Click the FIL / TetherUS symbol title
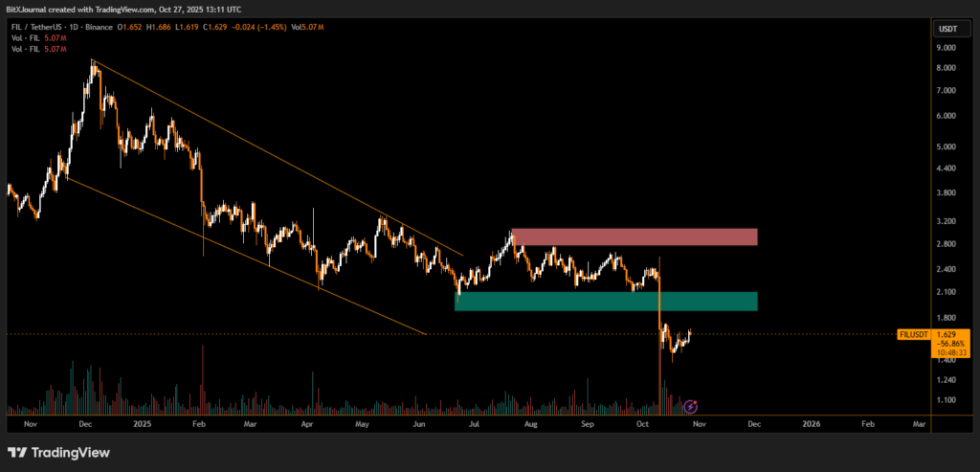This screenshot has height=472, width=980. tap(44, 28)
